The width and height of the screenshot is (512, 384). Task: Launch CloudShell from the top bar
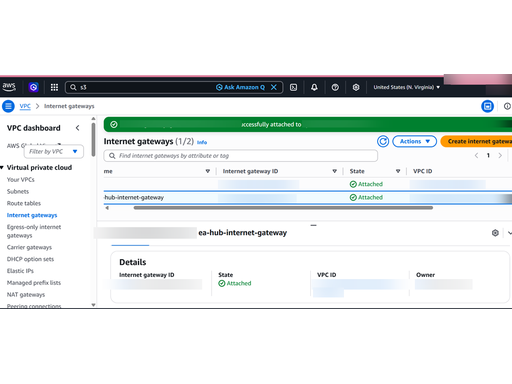pyautogui.click(x=293, y=87)
